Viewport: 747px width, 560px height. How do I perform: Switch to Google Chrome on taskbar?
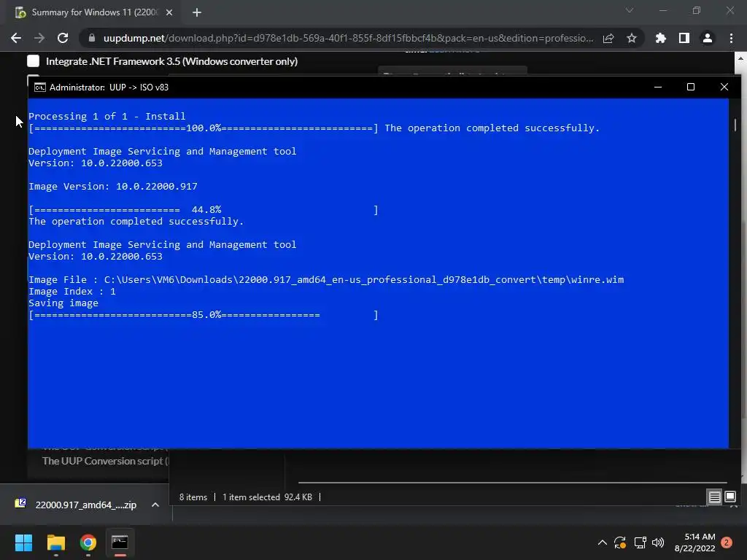(x=88, y=542)
